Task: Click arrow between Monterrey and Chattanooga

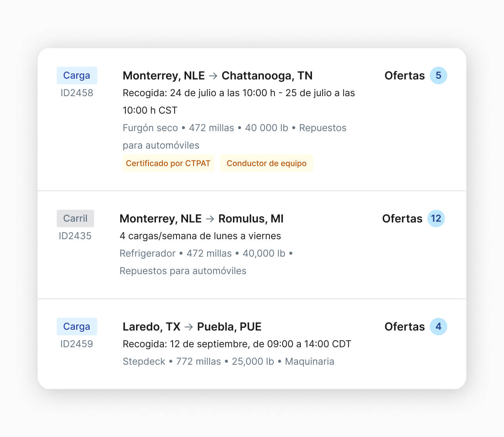Action: 213,75
